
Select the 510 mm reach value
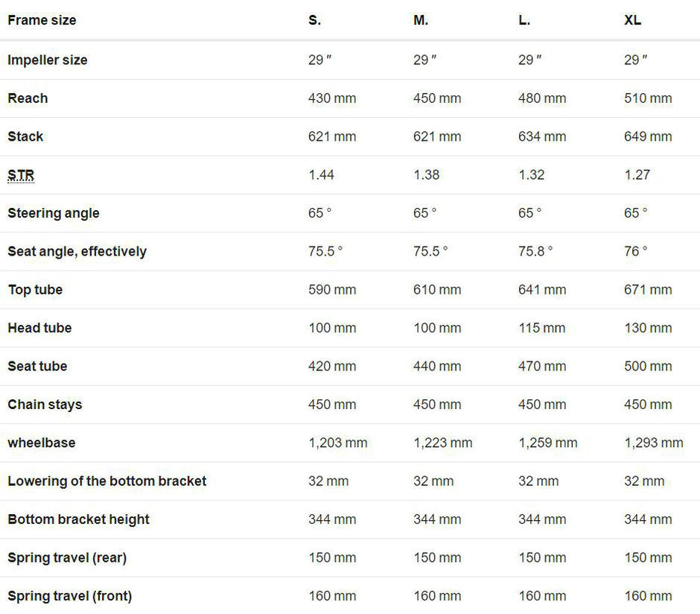pos(648,98)
